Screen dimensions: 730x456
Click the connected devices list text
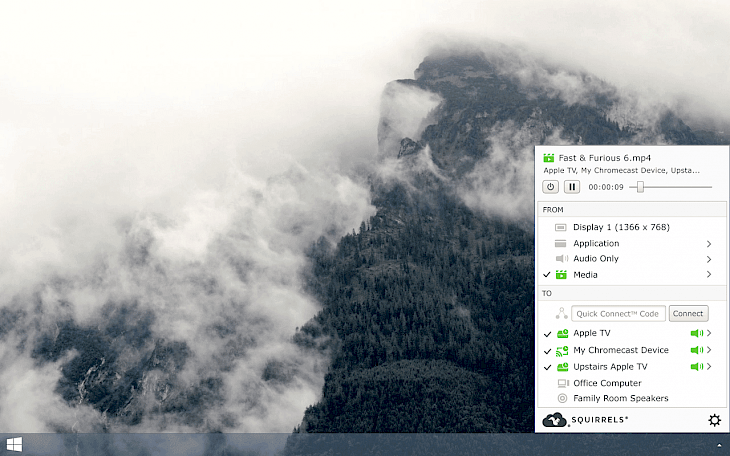tap(622, 170)
